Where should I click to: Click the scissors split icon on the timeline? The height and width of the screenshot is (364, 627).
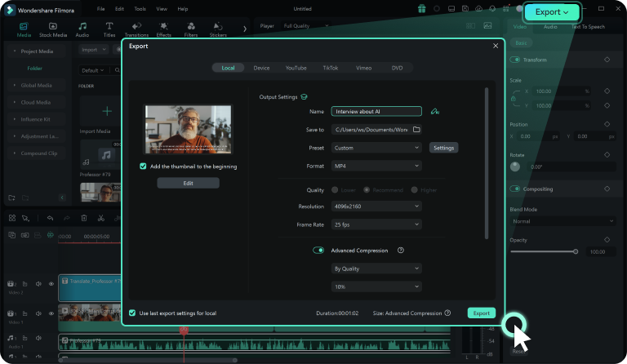click(x=100, y=218)
